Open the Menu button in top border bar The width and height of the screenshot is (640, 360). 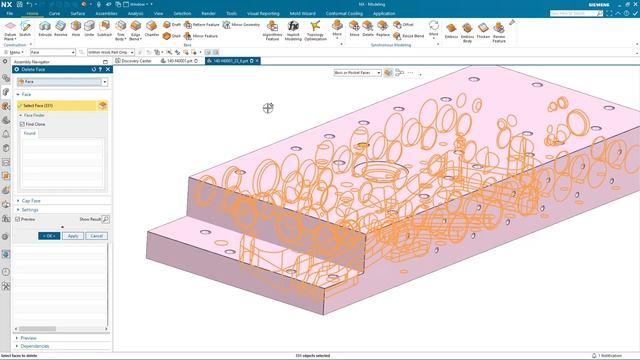pyautogui.click(x=13, y=52)
